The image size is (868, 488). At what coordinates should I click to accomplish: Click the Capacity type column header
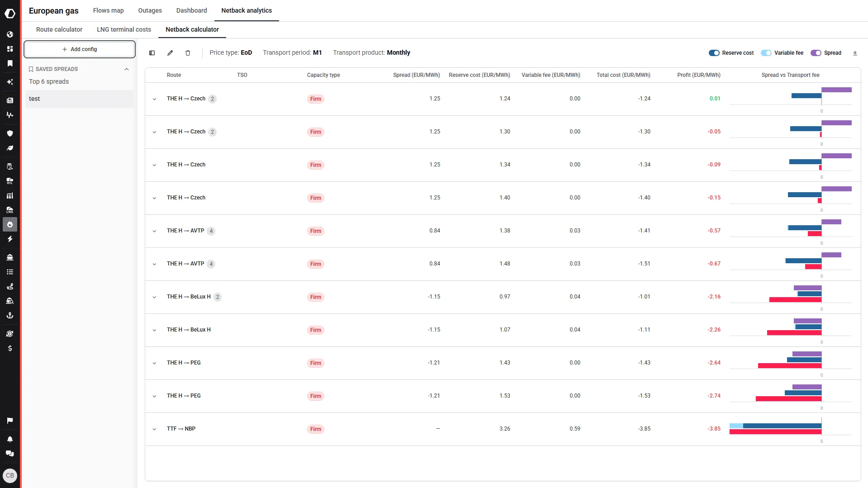coord(323,75)
